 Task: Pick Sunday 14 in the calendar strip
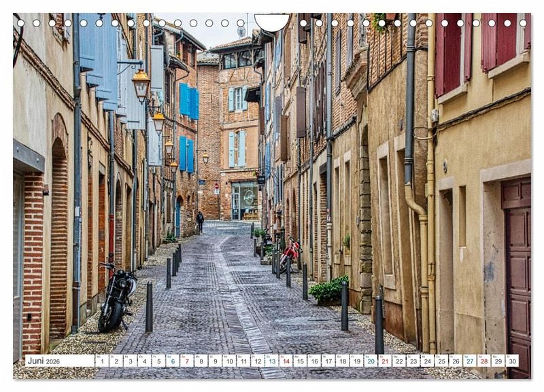286,361
